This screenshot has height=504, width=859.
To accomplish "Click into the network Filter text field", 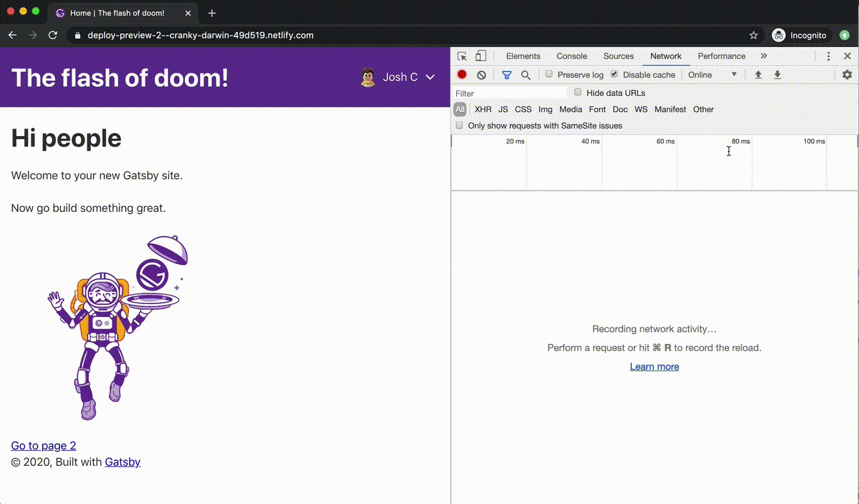I will click(510, 93).
